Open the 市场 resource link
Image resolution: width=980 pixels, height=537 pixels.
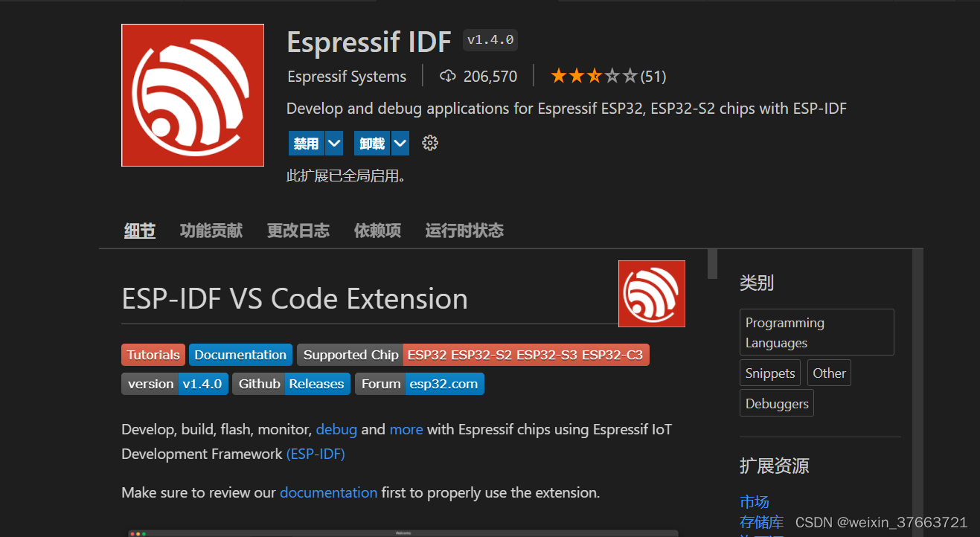(x=755, y=502)
